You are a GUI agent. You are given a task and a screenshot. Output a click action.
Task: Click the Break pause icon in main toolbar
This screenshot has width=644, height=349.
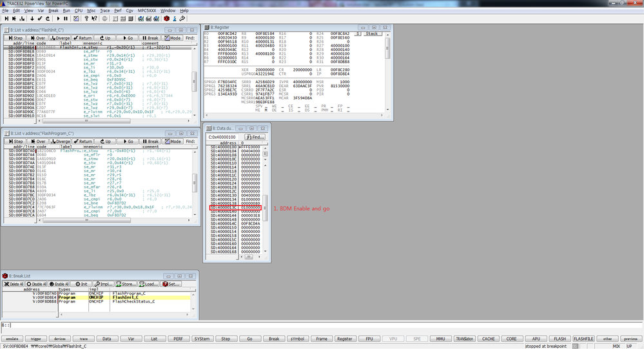66,19
